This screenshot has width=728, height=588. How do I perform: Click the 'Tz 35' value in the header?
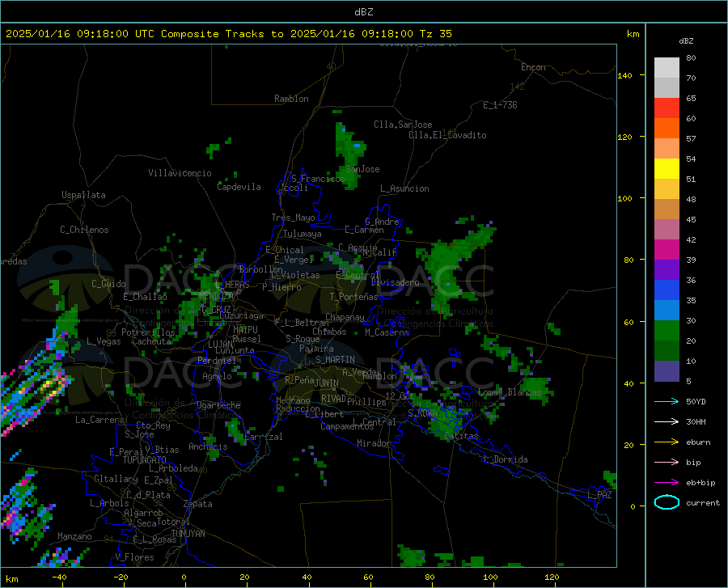coord(436,34)
